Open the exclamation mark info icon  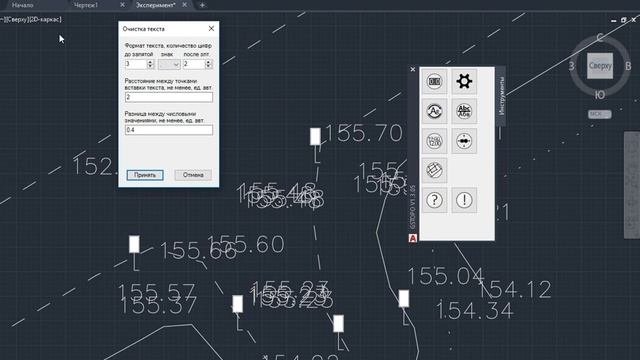point(464,200)
